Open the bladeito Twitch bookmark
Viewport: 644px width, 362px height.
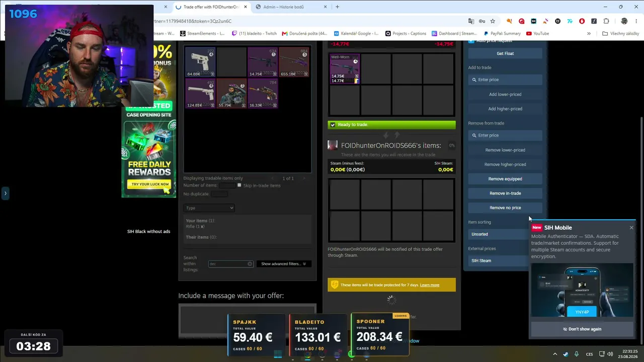[254, 34]
